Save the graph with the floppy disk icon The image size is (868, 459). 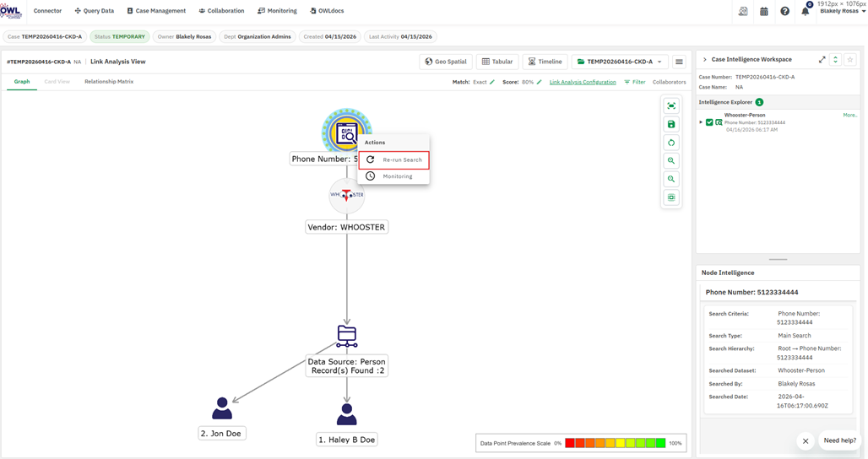[671, 124]
